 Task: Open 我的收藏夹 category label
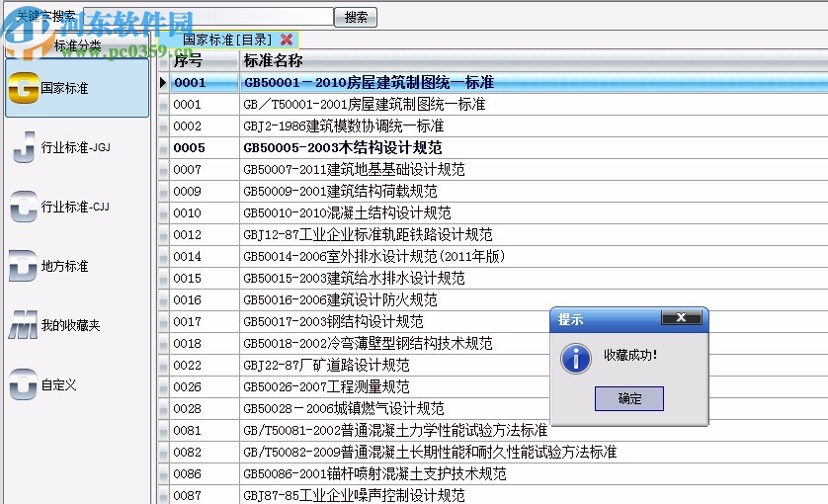(x=70, y=325)
